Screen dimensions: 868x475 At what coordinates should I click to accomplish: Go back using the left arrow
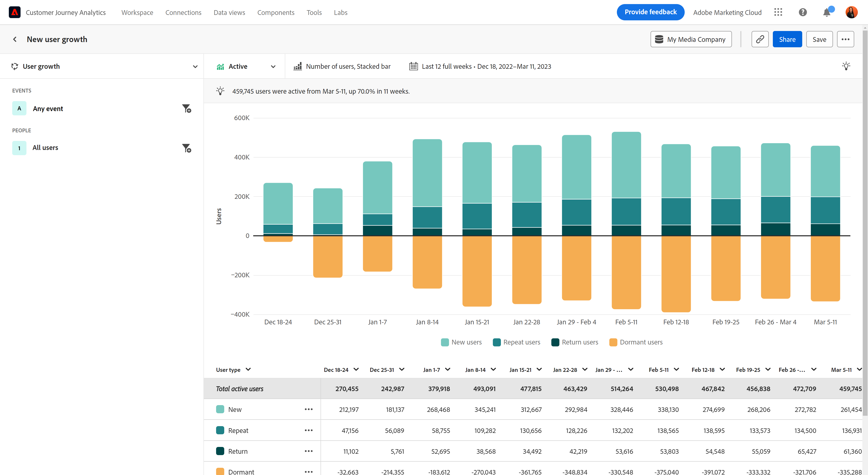click(x=15, y=39)
